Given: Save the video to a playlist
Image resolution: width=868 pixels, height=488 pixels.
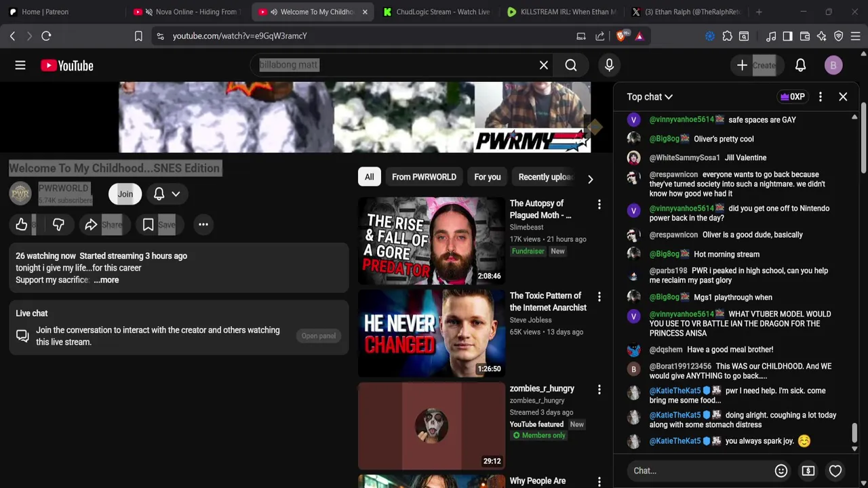Looking at the screenshot, I should coord(159,224).
